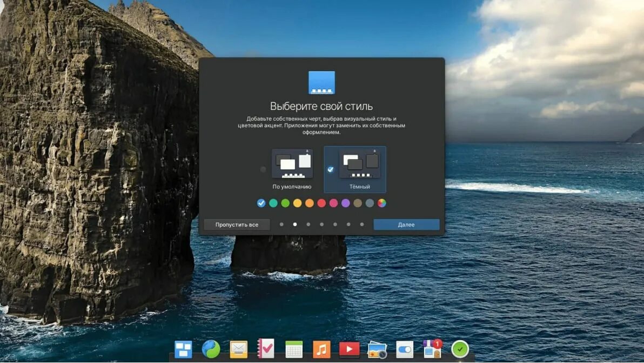644x363 pixels.
Task: Open the Tasks notebook app with checkmark
Action: pos(266,348)
